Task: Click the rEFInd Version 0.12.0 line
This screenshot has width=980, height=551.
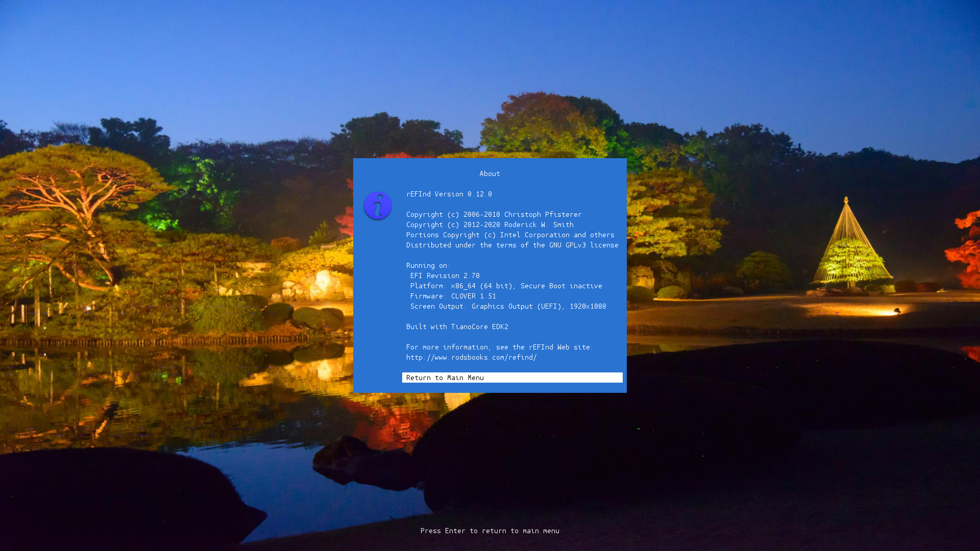Action: click(x=449, y=194)
